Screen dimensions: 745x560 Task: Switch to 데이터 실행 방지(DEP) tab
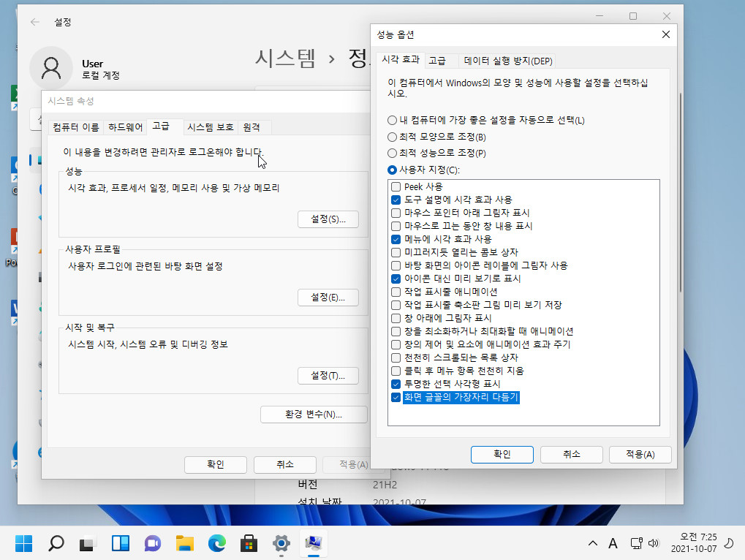point(508,61)
